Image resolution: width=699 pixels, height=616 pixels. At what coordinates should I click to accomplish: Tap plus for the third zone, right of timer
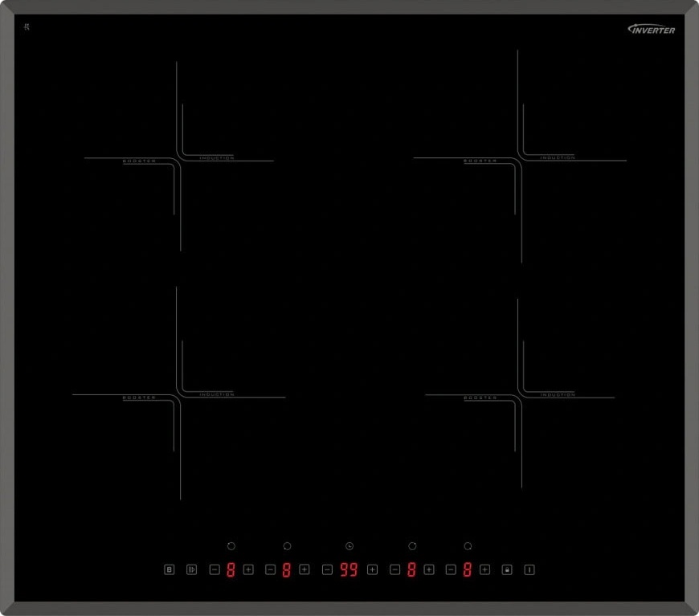[429, 569]
